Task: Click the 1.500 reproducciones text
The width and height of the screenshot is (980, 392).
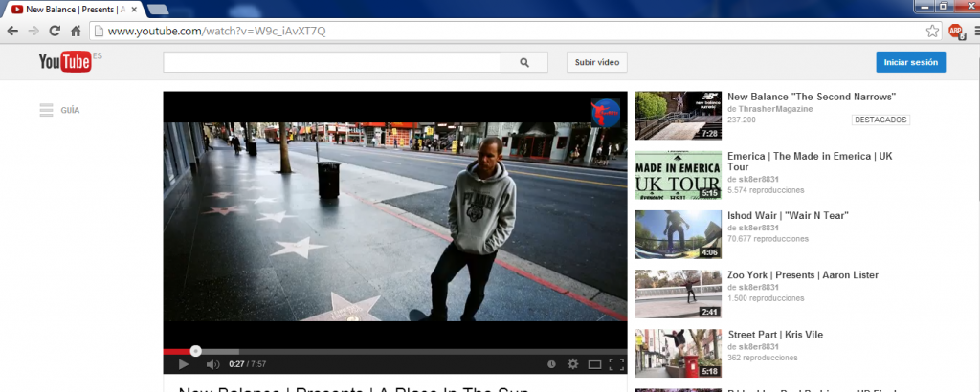Action: click(766, 298)
